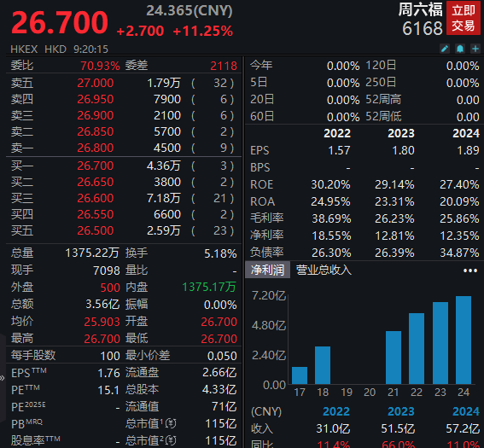The height and width of the screenshot is (448, 484).
Task: Click the blue 2023 year link below chart
Action: click(401, 411)
